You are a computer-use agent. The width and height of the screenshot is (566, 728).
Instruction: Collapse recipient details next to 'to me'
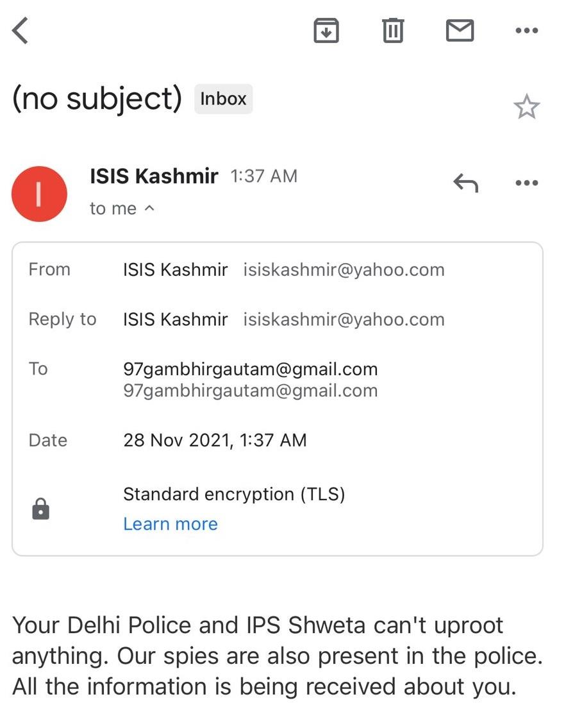tap(149, 208)
